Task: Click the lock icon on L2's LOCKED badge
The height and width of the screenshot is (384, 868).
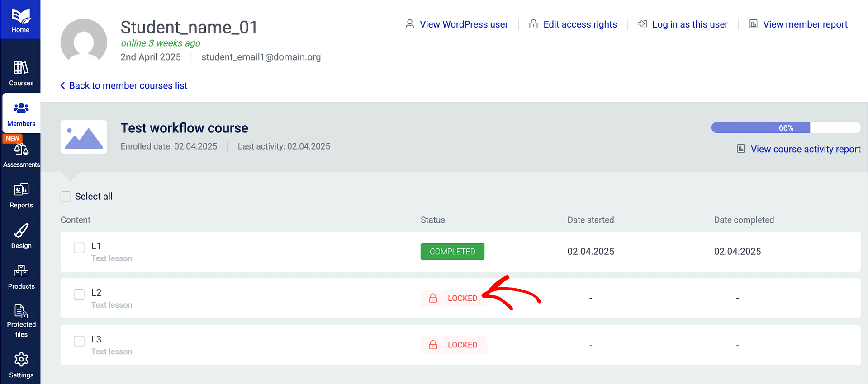Action: click(x=432, y=298)
